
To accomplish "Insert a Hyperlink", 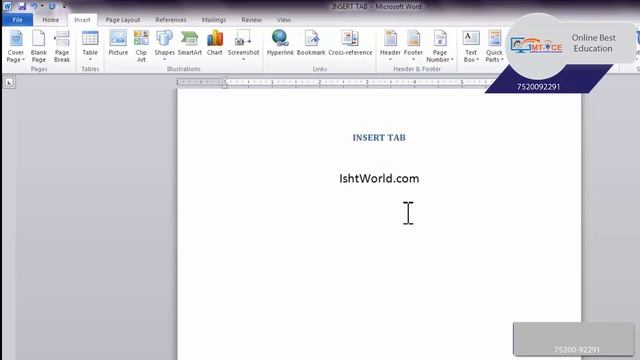I will (280, 43).
